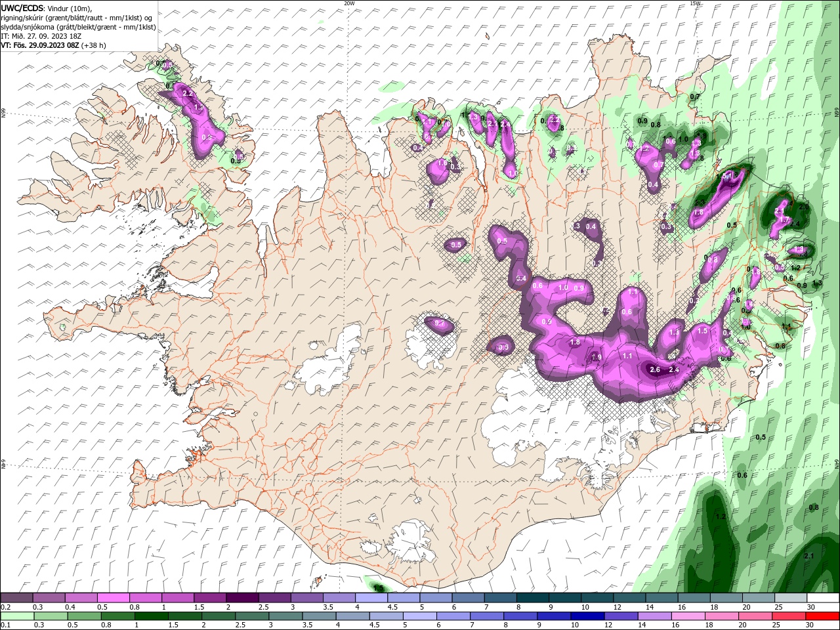This screenshot has height=630, width=840.
Task: Select the rain legend swatch between 25 and 30
Action: 789,616
